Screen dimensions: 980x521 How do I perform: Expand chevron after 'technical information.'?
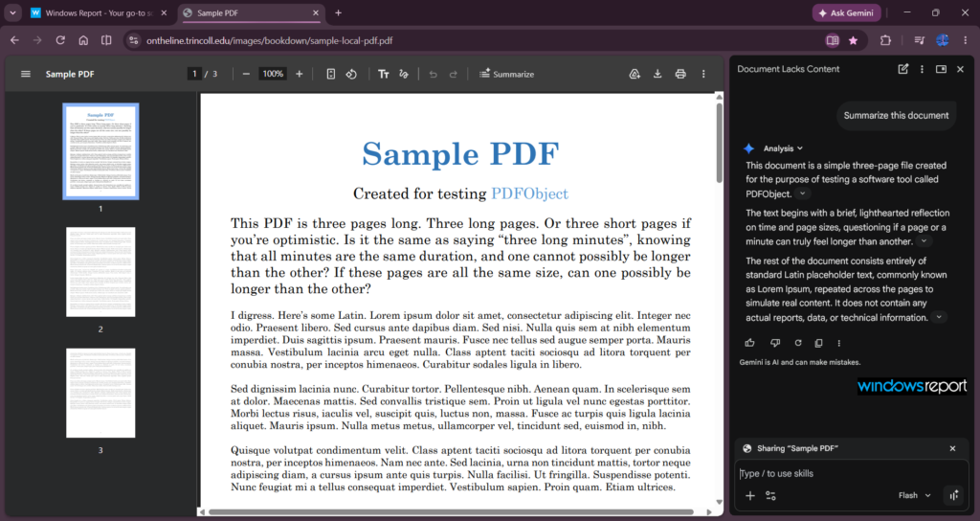[939, 318]
